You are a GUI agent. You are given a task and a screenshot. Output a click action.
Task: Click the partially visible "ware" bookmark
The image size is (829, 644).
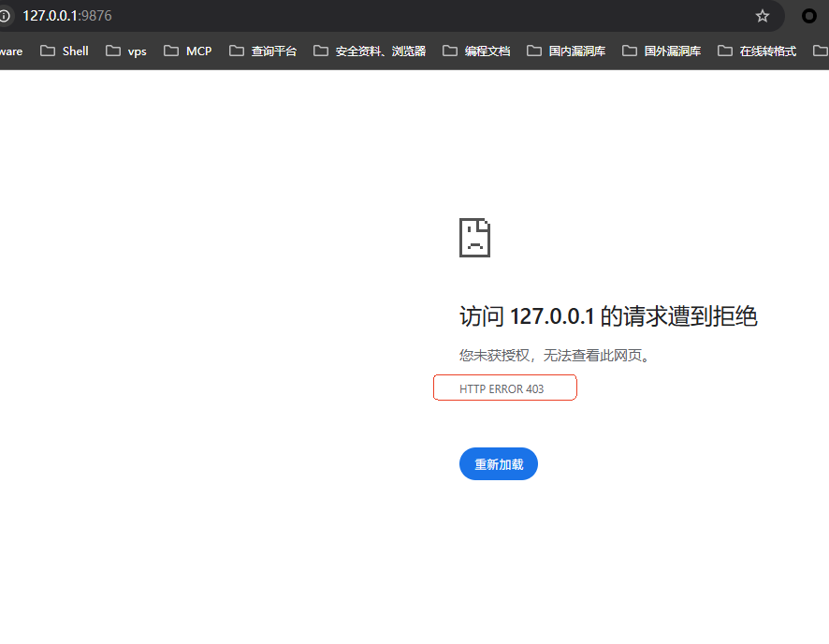[x=11, y=51]
